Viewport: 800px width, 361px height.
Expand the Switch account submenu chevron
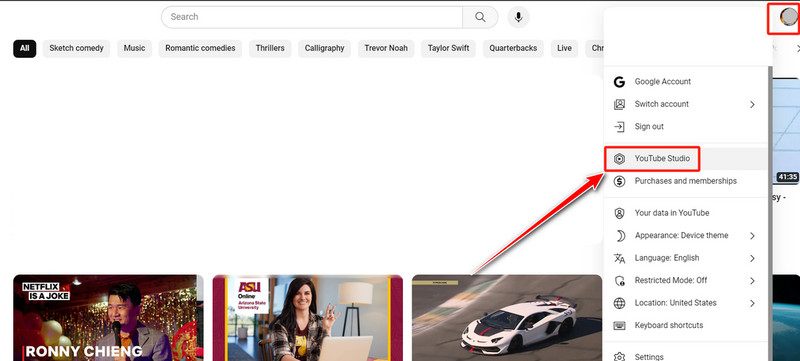[753, 105]
